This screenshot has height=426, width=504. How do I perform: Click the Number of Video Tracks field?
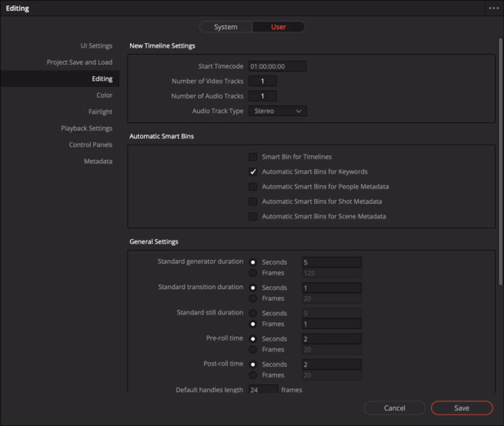(263, 81)
